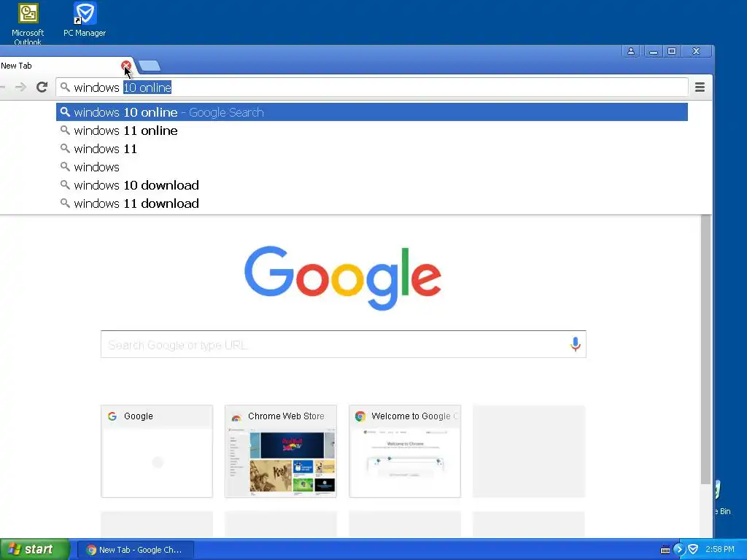Screen dimensions: 747x560
Task: Click the 'New Tab - Google Ch...' taskbar button
Action: 135,550
